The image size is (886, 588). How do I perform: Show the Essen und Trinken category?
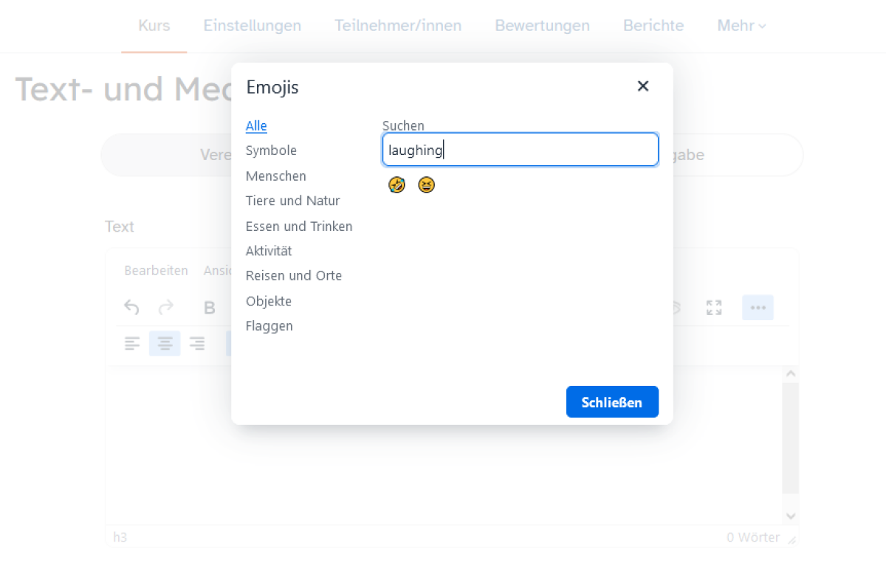click(x=299, y=226)
